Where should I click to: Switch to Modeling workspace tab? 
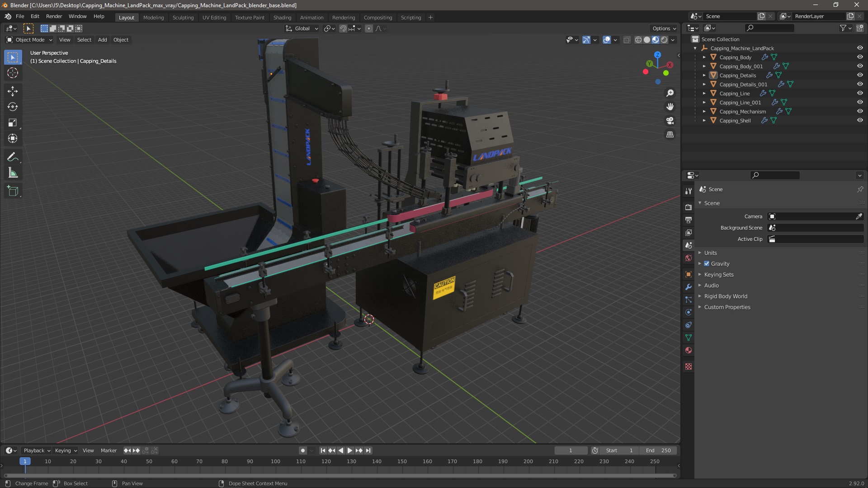tap(153, 18)
